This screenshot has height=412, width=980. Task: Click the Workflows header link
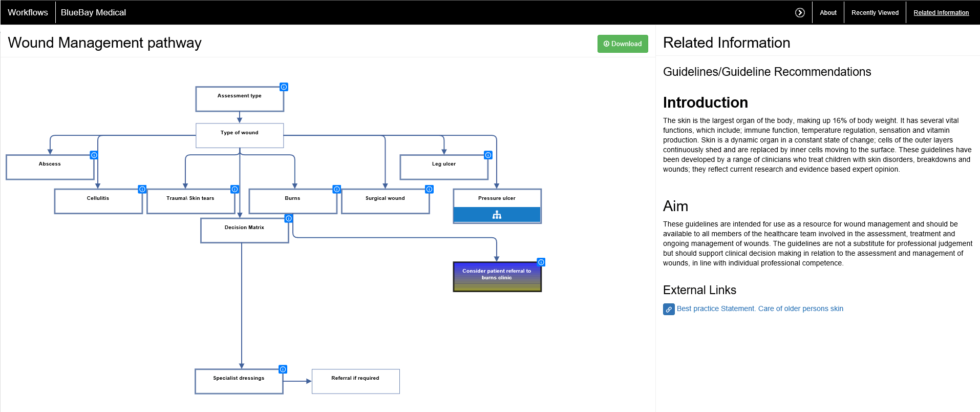pyautogui.click(x=28, y=12)
